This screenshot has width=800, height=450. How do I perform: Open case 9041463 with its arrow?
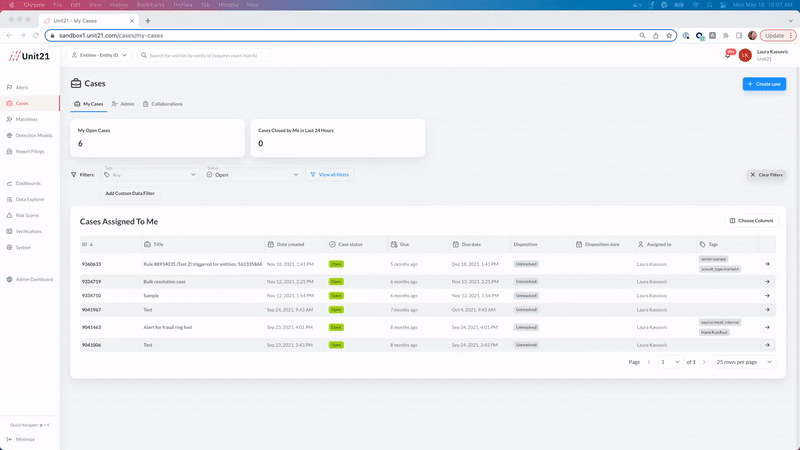[x=767, y=328]
